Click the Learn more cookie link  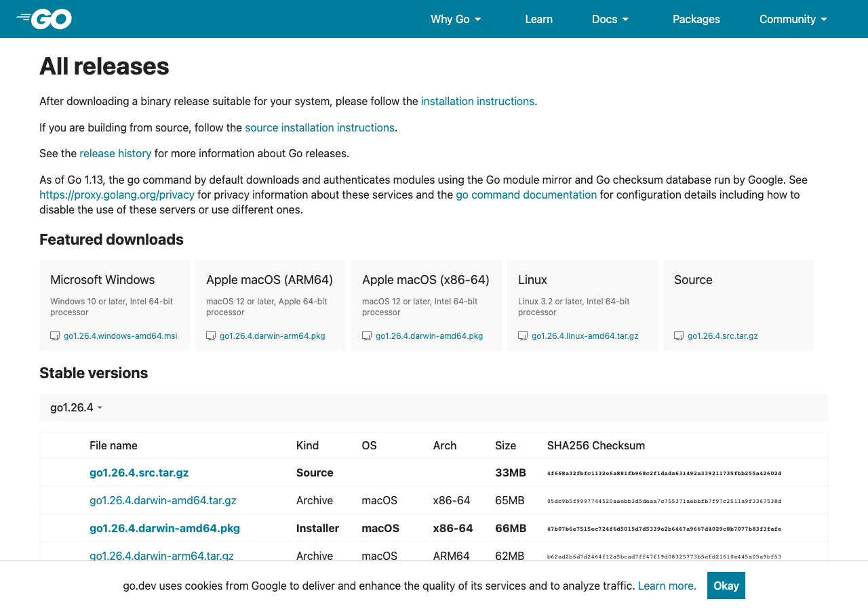click(x=667, y=586)
